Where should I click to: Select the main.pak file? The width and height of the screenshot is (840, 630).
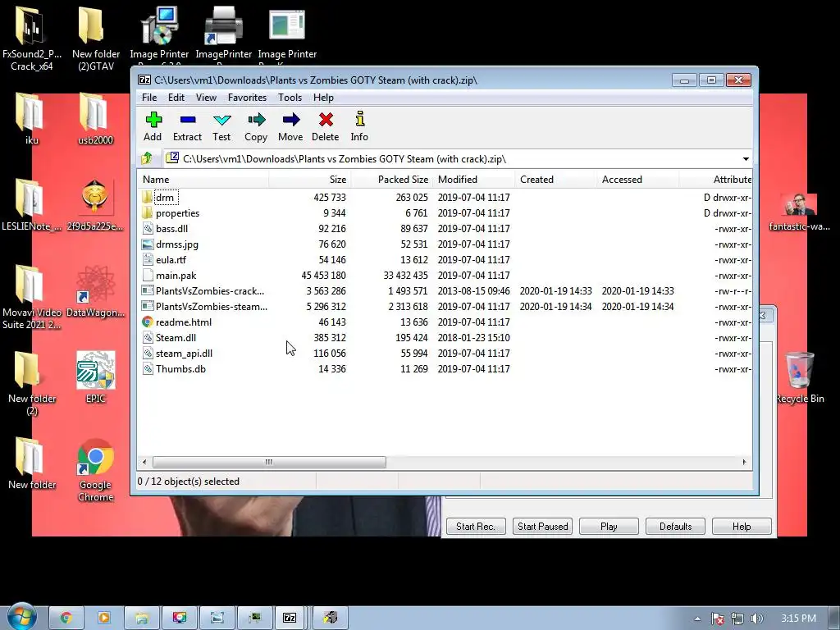coord(176,276)
